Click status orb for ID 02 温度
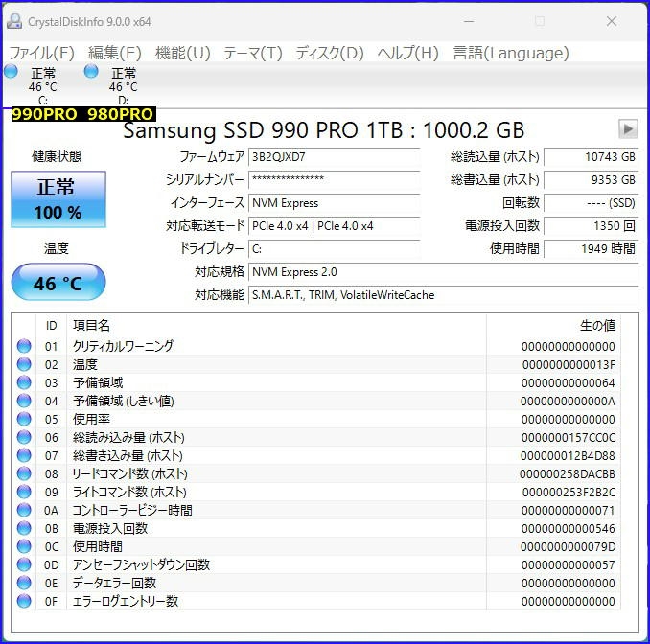Image resolution: width=650 pixels, height=644 pixels. point(24,364)
